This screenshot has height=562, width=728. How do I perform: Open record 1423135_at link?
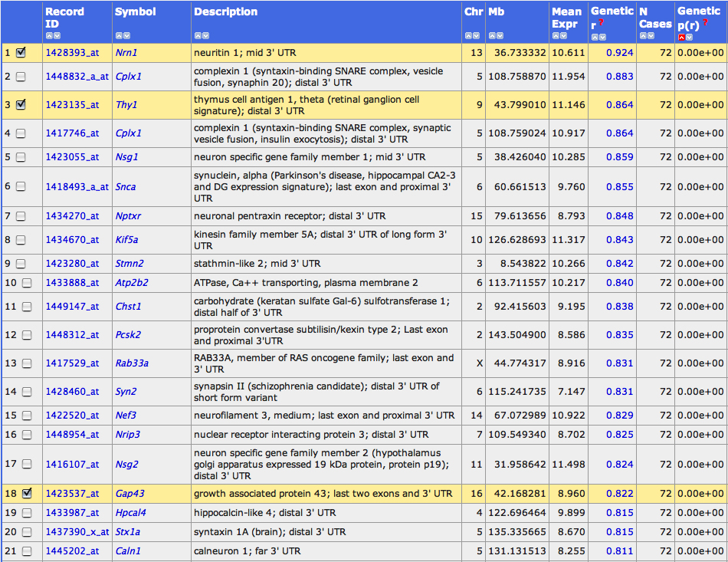72,105
